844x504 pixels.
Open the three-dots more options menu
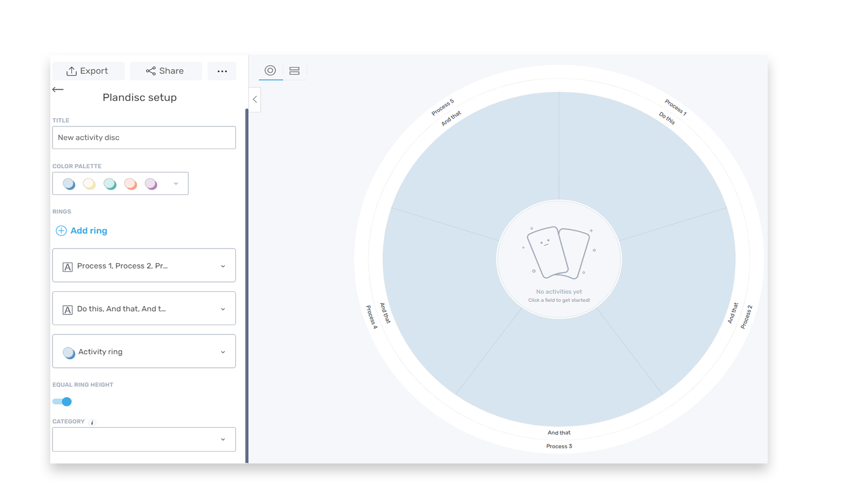tap(222, 71)
